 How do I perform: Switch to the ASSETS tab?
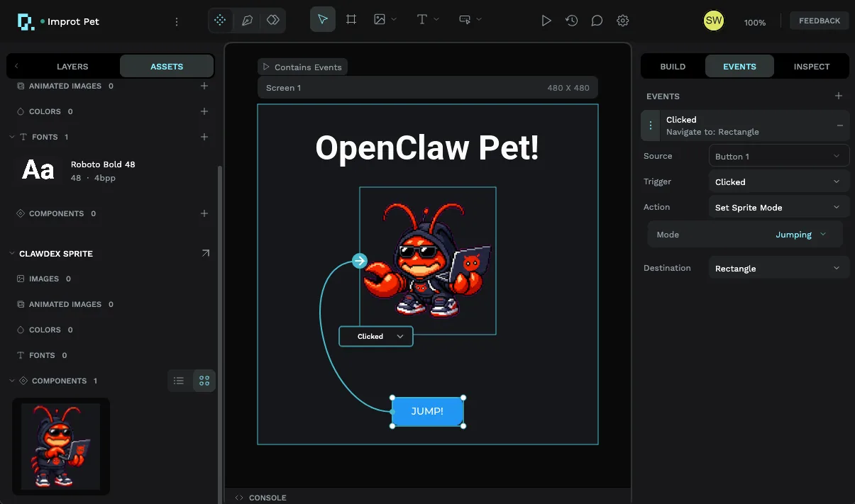pyautogui.click(x=167, y=67)
